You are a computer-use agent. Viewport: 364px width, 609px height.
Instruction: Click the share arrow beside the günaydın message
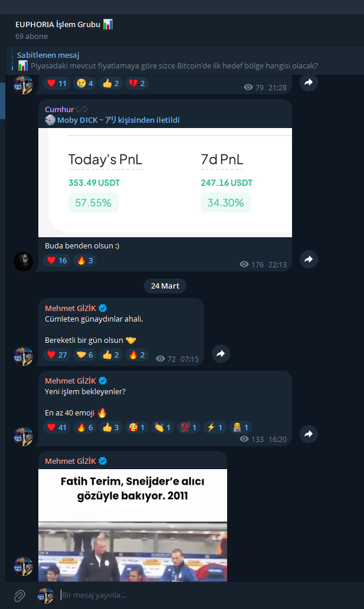[x=221, y=353]
